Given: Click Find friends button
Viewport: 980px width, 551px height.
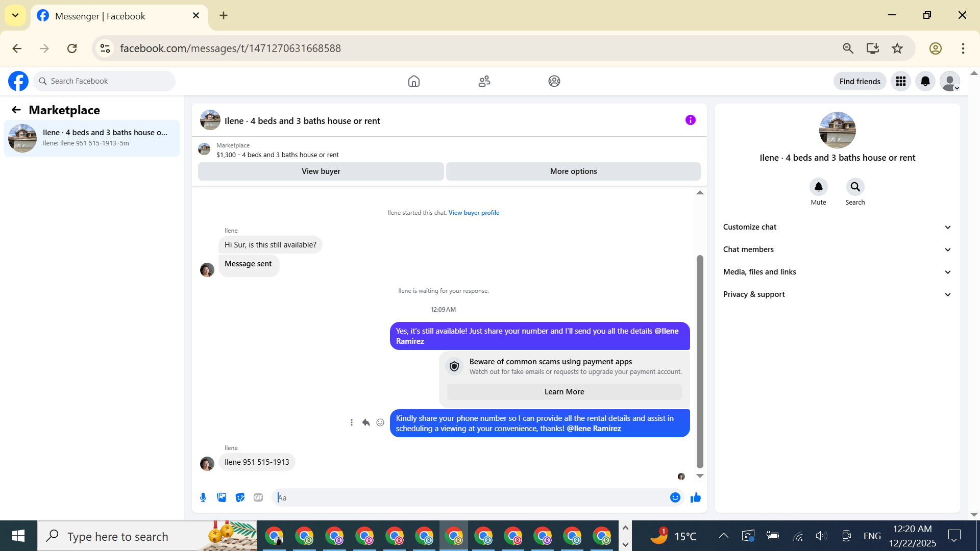Looking at the screenshot, I should tap(860, 81).
